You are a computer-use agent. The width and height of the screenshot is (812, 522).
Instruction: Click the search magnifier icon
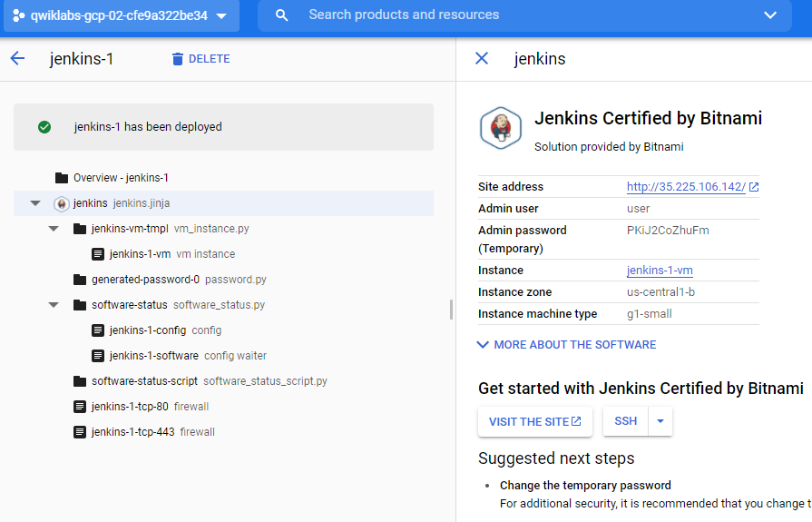pyautogui.click(x=282, y=15)
